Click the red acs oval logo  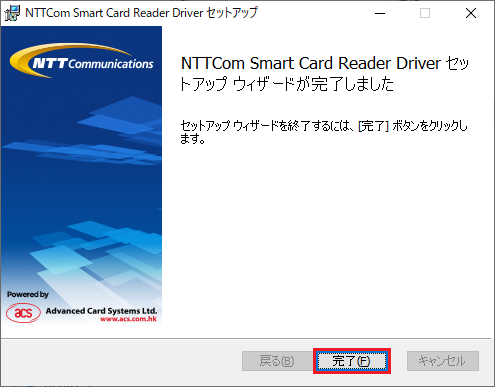(x=23, y=313)
